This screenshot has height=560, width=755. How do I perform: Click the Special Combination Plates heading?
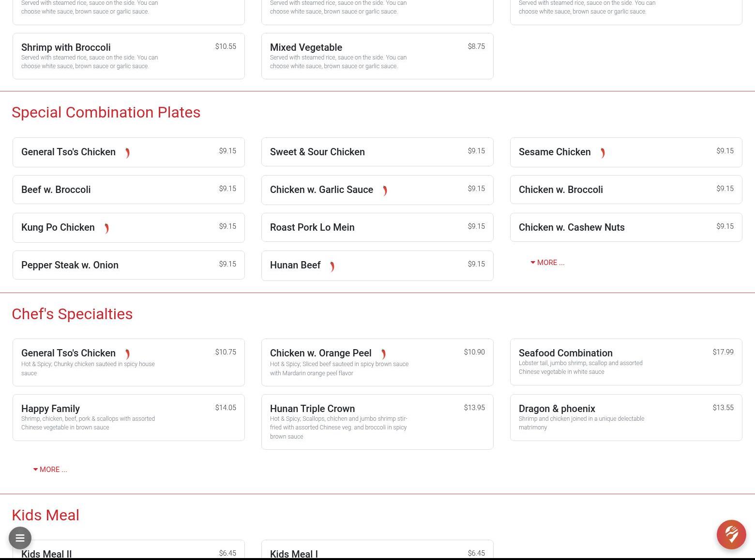pyautogui.click(x=106, y=112)
